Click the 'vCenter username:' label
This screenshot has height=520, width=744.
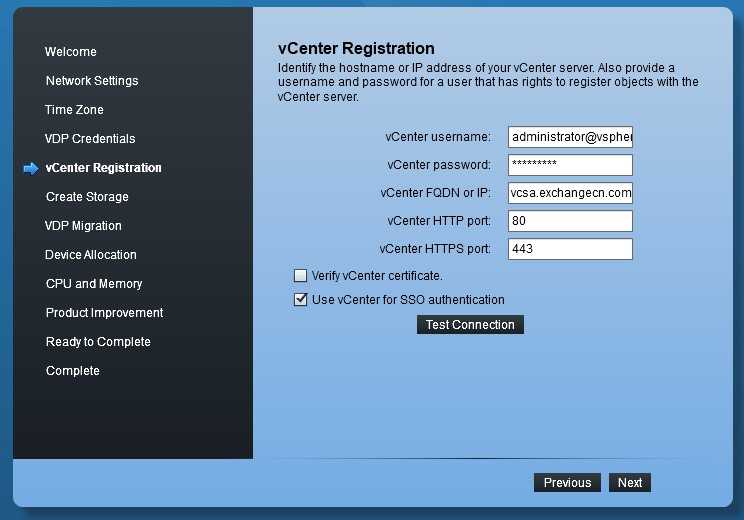pyautogui.click(x=438, y=137)
